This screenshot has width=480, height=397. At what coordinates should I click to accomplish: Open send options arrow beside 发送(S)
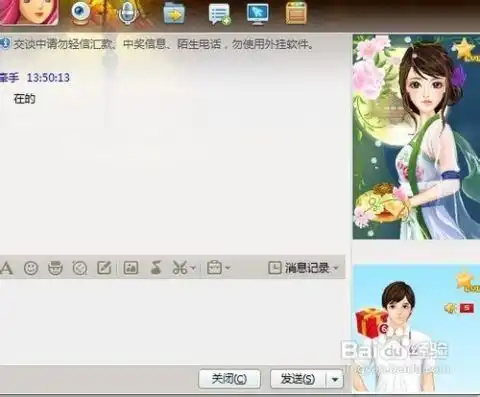tap(335, 379)
